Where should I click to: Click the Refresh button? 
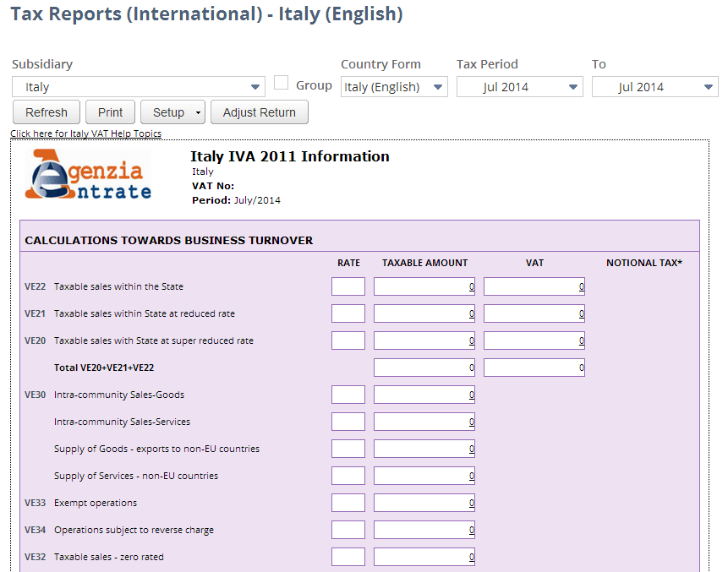click(47, 112)
